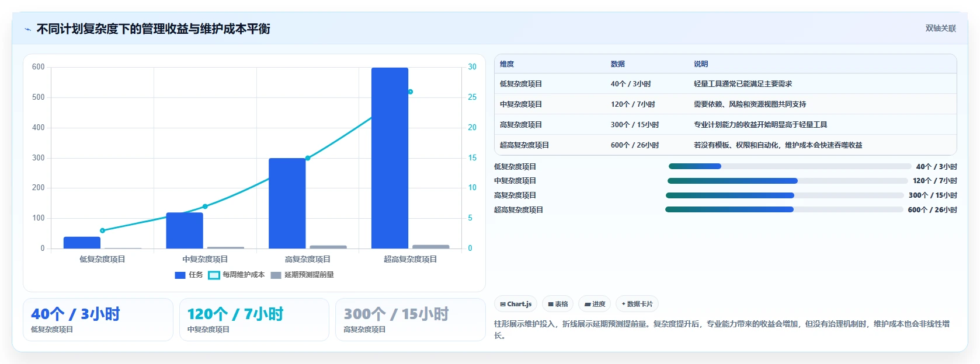The image size is (980, 364).
Task: Toggle the 每周维护成本 legend entry
Action: coord(237,275)
